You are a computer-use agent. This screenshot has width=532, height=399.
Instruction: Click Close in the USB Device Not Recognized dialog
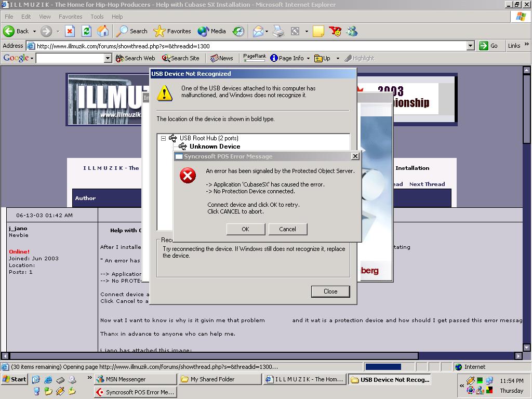coord(330,291)
